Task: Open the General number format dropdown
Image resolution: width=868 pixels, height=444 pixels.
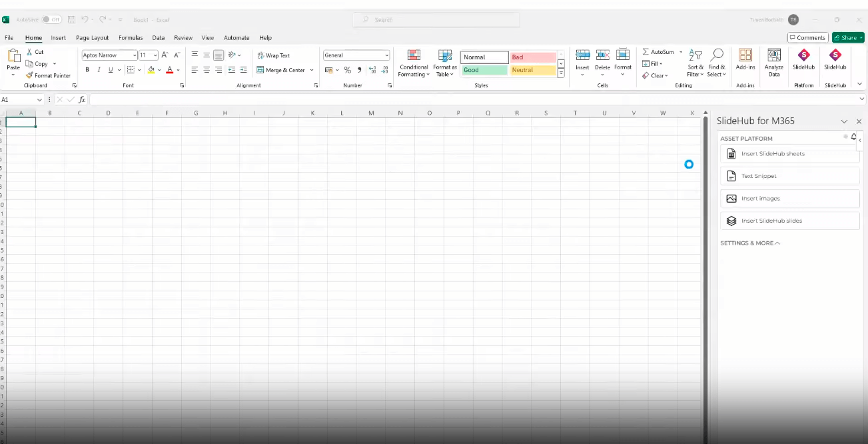Action: click(386, 55)
